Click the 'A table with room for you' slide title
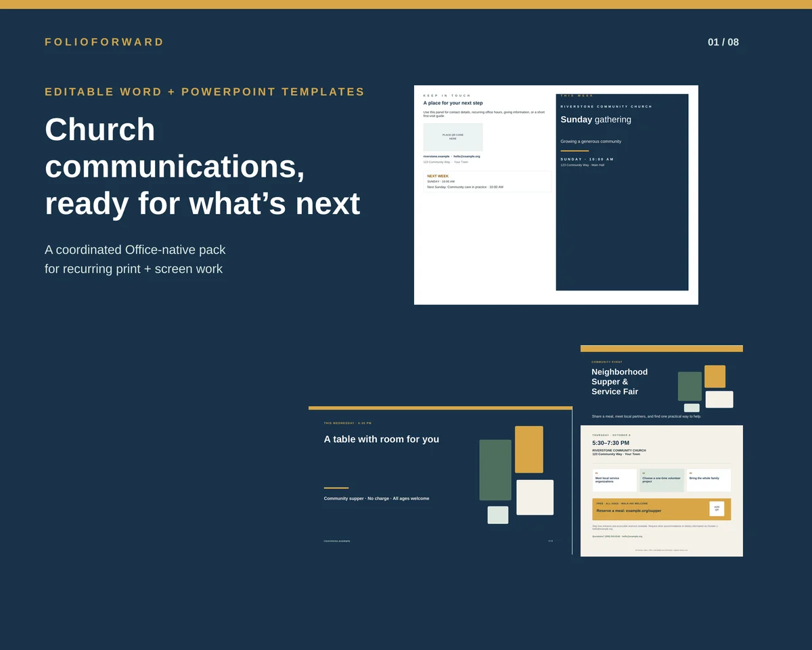This screenshot has width=812, height=650. (382, 439)
